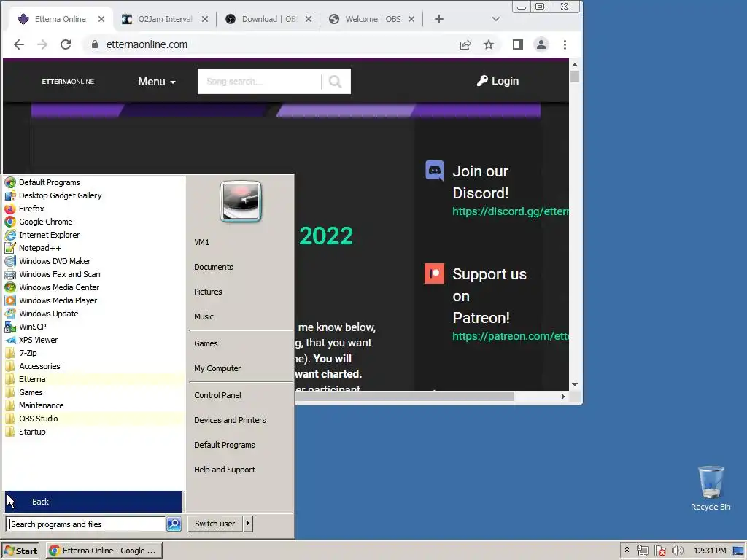This screenshot has width=747, height=560.
Task: Open the Patreon link
Action: 510,336
